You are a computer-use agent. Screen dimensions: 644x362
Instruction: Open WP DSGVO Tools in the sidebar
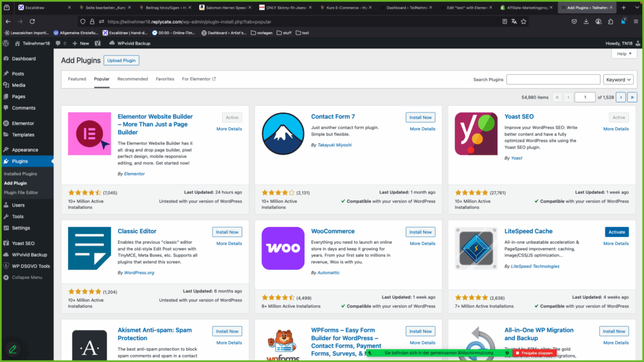[26, 266]
